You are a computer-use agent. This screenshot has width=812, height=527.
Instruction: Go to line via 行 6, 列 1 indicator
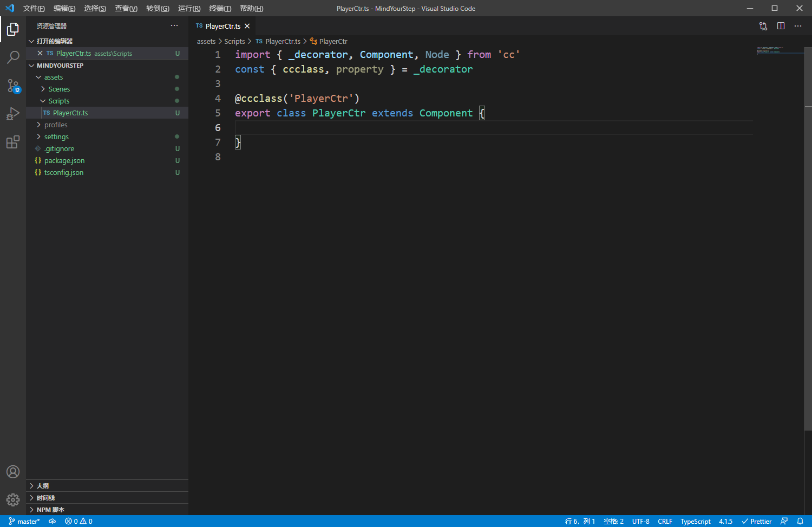(x=580, y=521)
